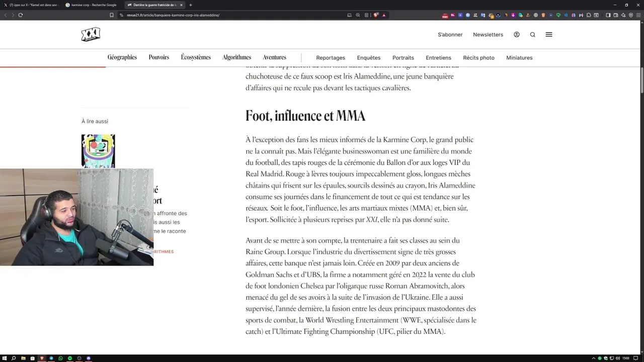Open the reader mode icon in address bar

click(x=366, y=15)
